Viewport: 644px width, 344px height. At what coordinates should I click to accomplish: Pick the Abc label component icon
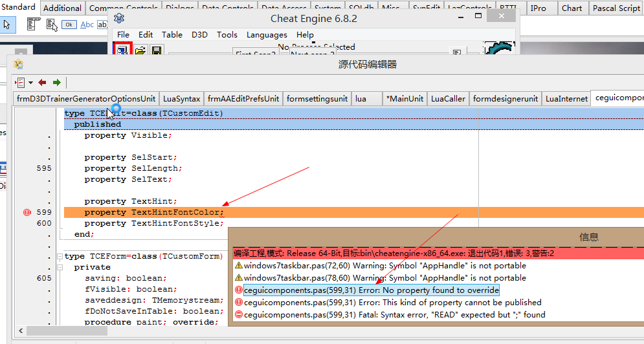coord(87,25)
